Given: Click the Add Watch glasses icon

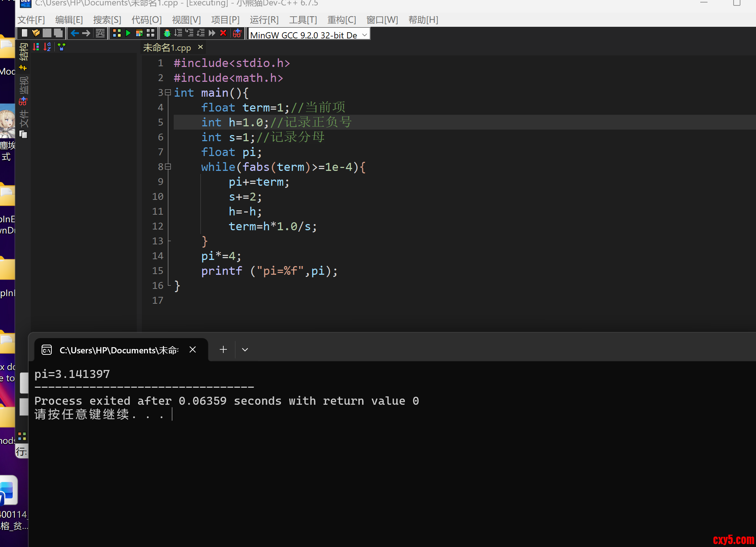Looking at the screenshot, I should coord(237,33).
